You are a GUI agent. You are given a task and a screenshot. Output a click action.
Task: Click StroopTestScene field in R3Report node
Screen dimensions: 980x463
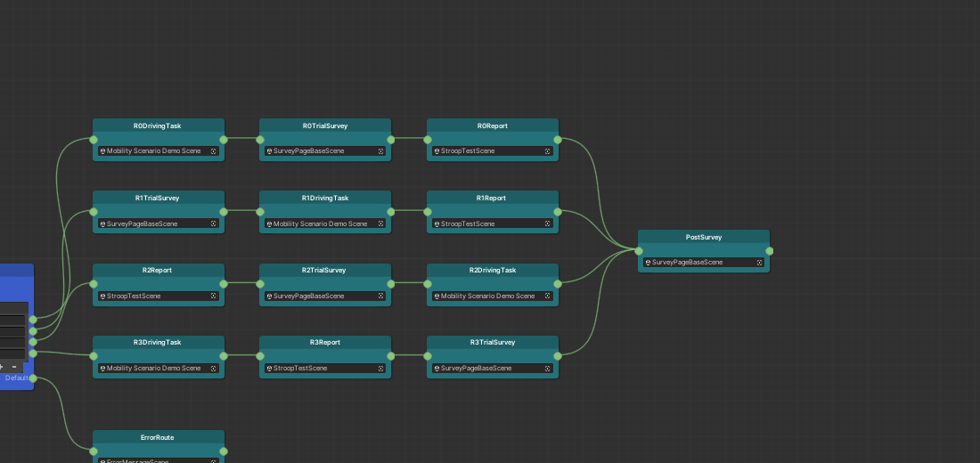pyautogui.click(x=325, y=369)
